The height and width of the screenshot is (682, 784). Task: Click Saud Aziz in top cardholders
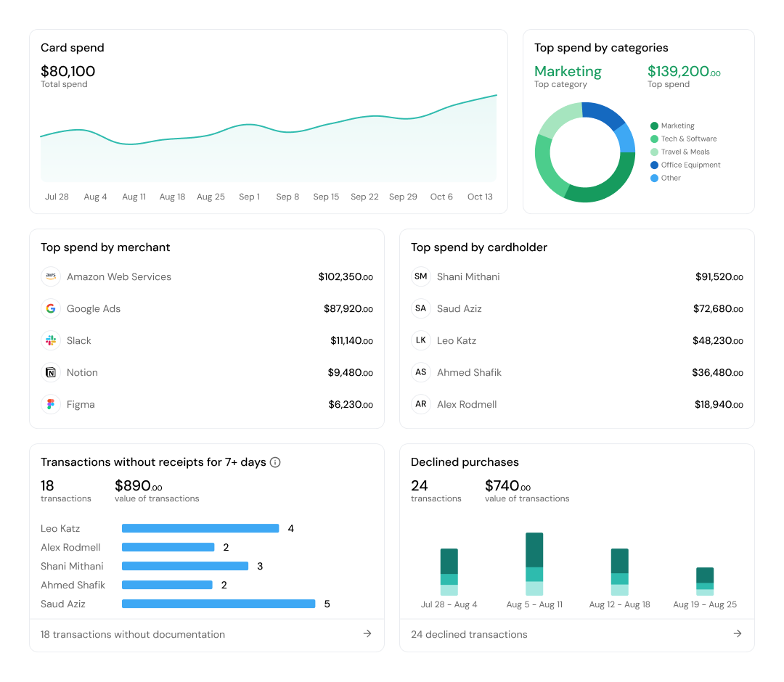point(459,309)
